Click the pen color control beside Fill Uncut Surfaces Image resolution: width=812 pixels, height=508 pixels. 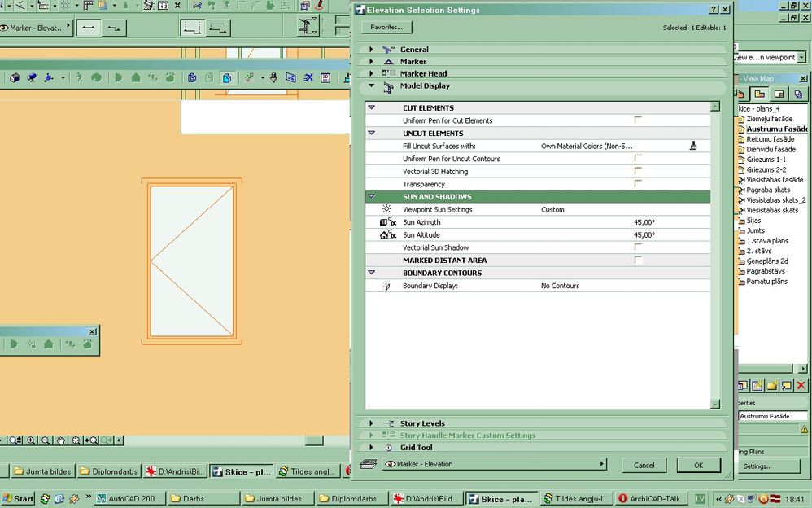pos(693,146)
